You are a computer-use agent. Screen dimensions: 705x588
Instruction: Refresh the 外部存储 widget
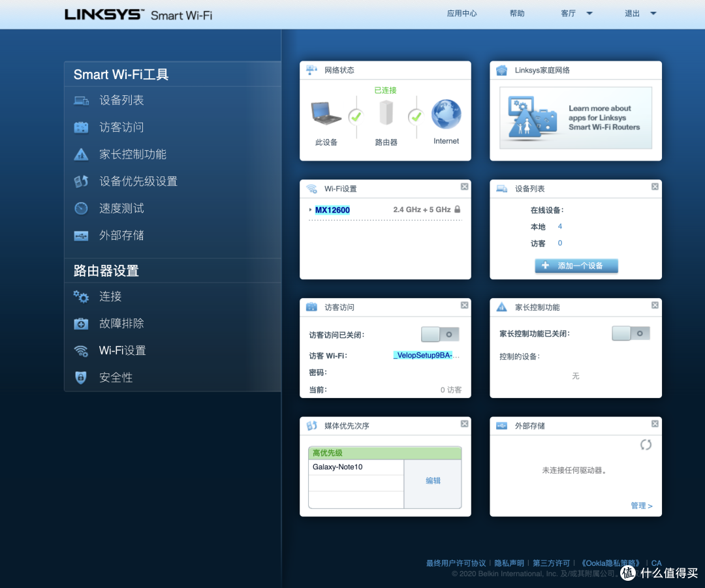(646, 445)
